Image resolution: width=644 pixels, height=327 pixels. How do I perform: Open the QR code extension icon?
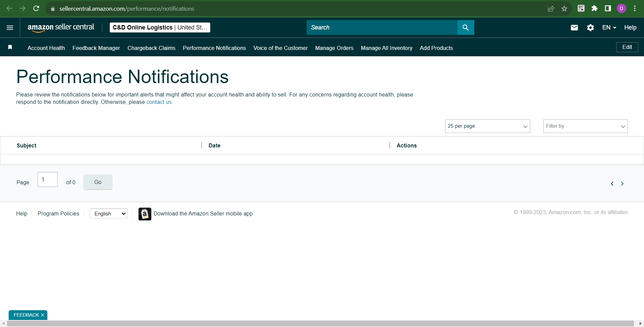(581, 8)
